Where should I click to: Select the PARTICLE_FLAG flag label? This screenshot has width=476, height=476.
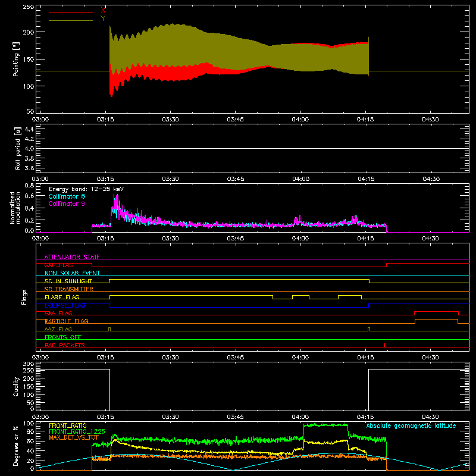pyautogui.click(x=67, y=321)
